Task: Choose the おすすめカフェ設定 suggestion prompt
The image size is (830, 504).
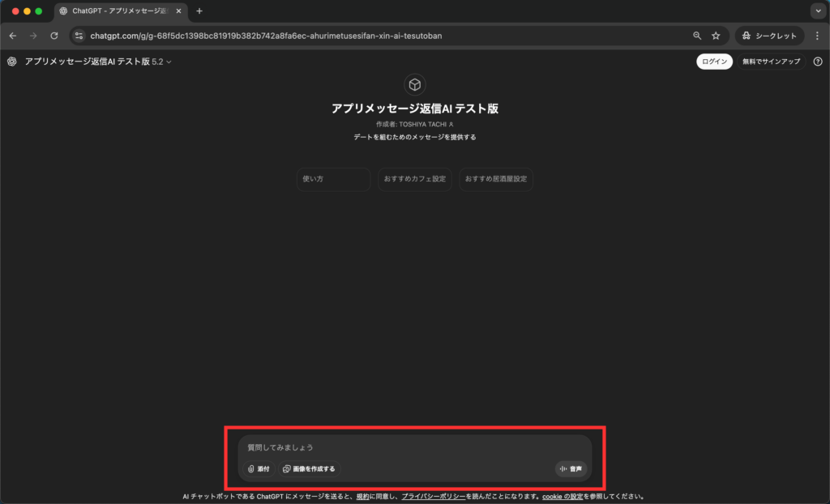Action: [415, 179]
